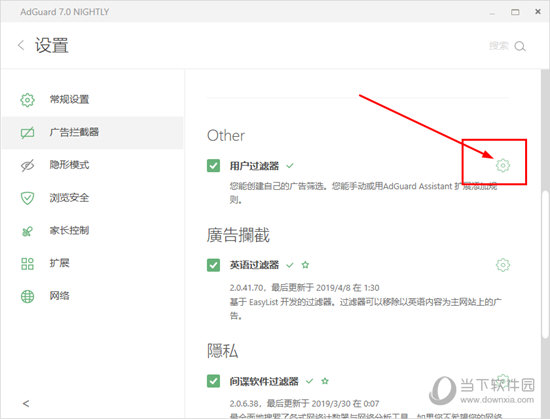Click the 常规设置 gear icon
The width and height of the screenshot is (550, 419).
tap(27, 100)
